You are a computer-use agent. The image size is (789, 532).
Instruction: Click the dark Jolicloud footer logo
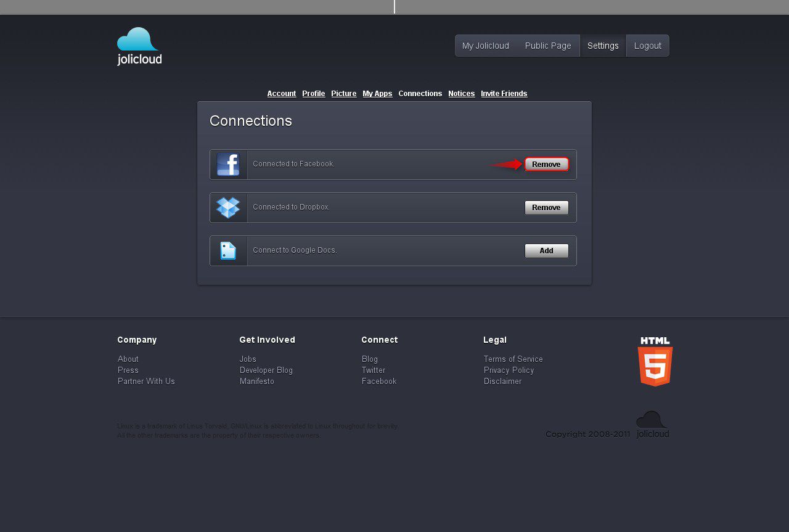click(x=652, y=425)
